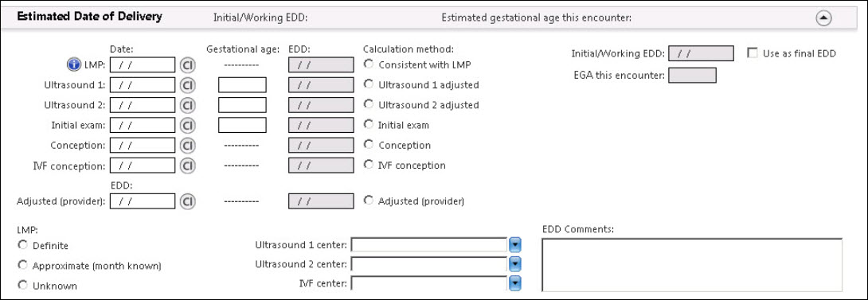Image resolution: width=868 pixels, height=300 pixels.
Task: Choose Ultrasound 1 adjusted calculation method
Action: pos(368,84)
